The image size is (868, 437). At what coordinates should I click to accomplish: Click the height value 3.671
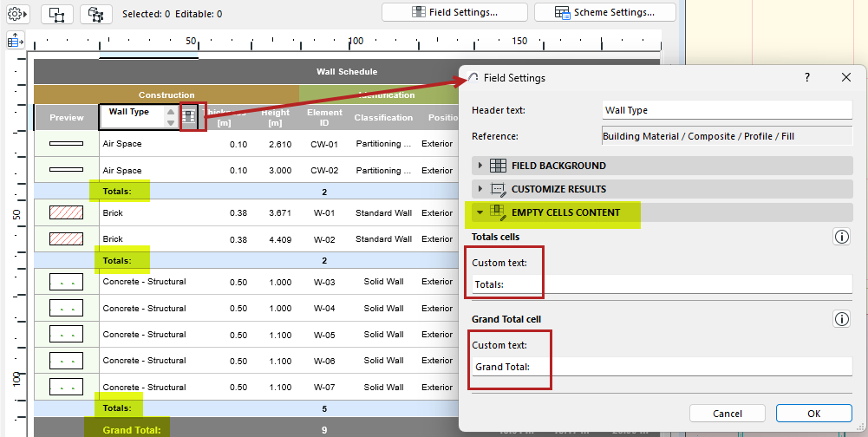pos(280,212)
